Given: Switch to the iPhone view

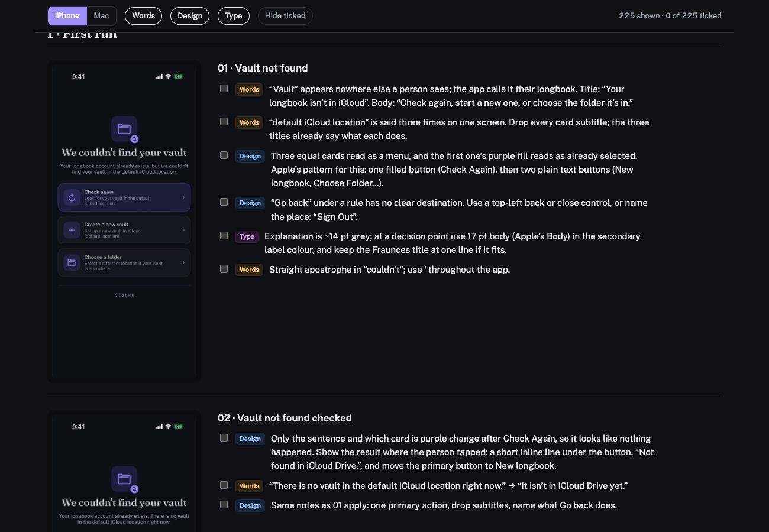Looking at the screenshot, I should [67, 16].
